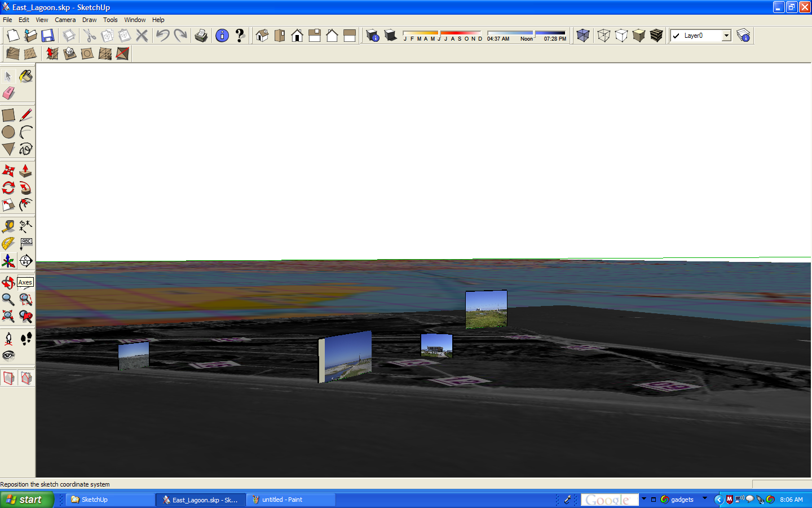Activate the Rectangle drawing tool
The image size is (812, 508).
coord(8,115)
